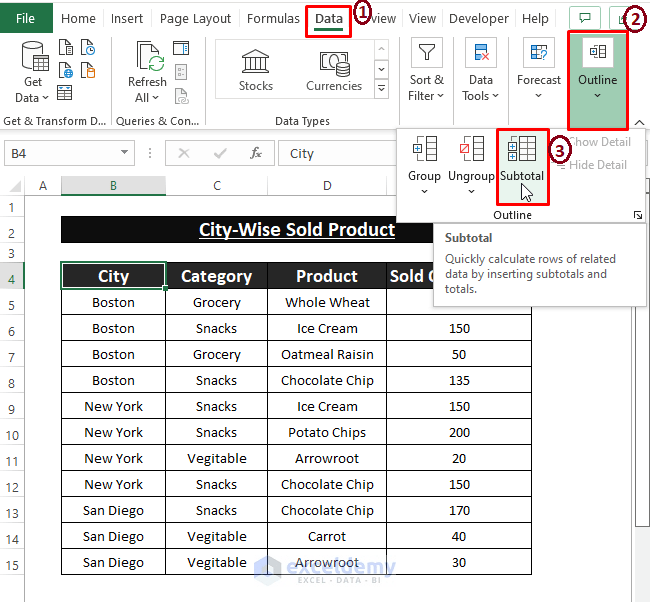Open the Help tab
Viewport: 650px width, 602px height.
[535, 18]
